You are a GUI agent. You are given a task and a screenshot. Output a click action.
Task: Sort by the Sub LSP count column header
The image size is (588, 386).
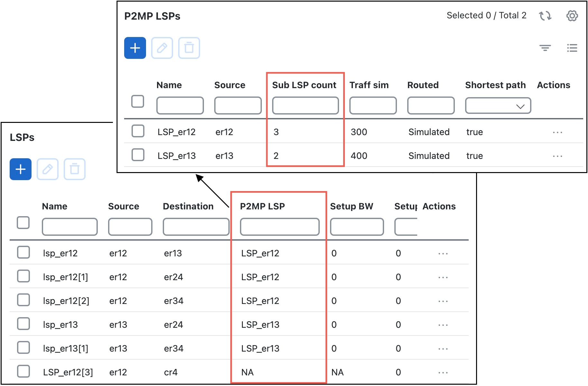[x=304, y=85]
